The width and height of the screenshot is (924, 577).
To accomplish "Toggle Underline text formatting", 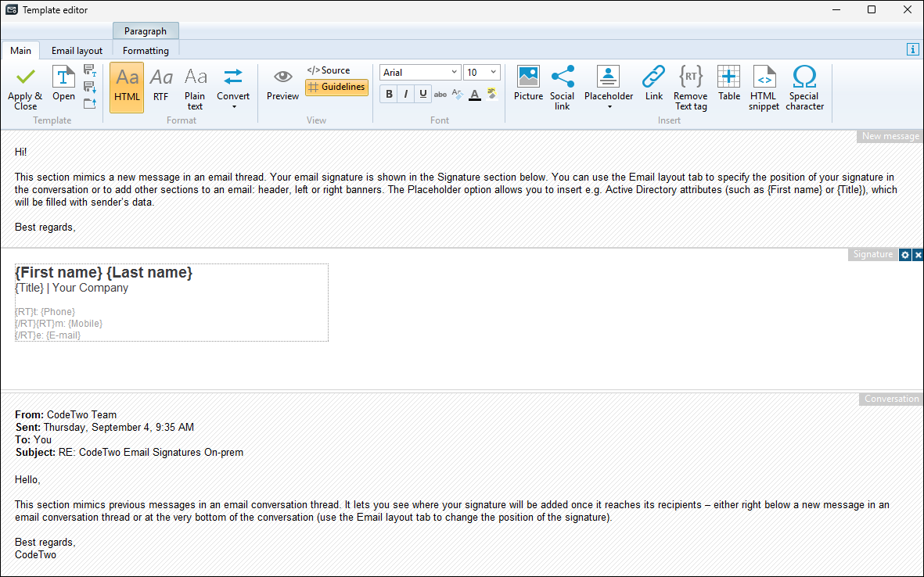I will click(x=423, y=95).
